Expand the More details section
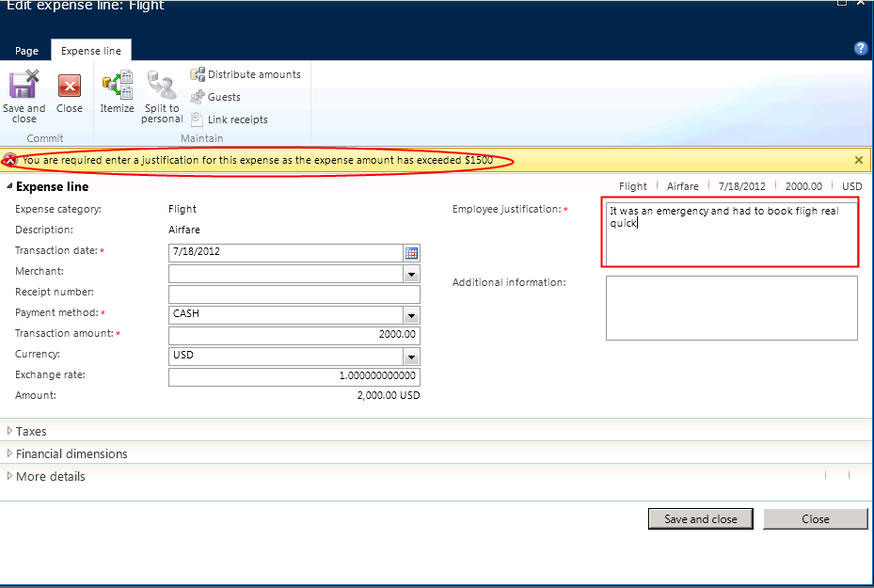The image size is (874, 588). point(50,476)
